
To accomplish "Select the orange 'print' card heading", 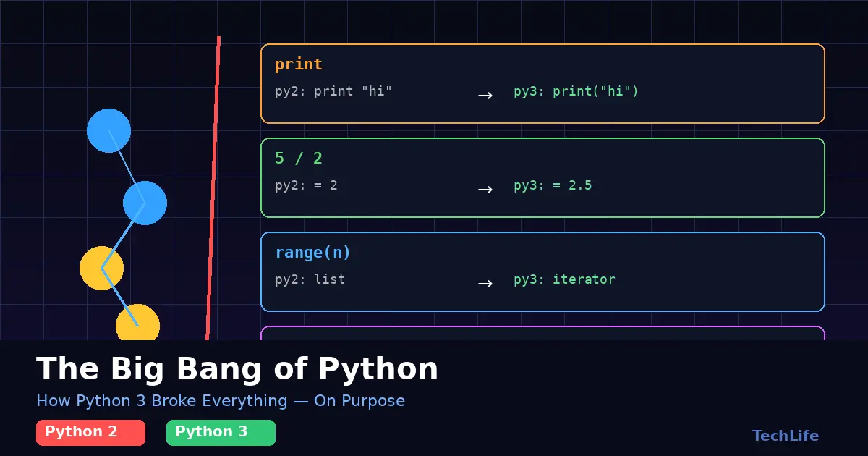I will point(298,64).
